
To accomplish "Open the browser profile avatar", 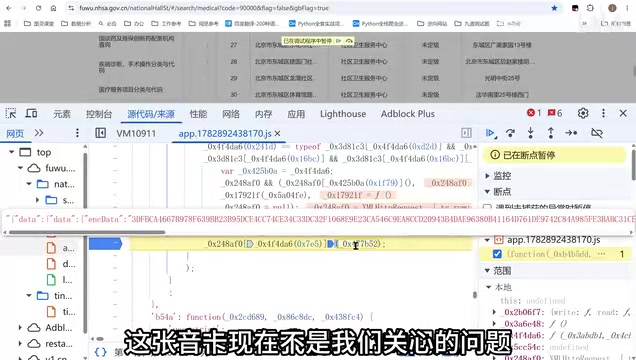I will (612, 8).
